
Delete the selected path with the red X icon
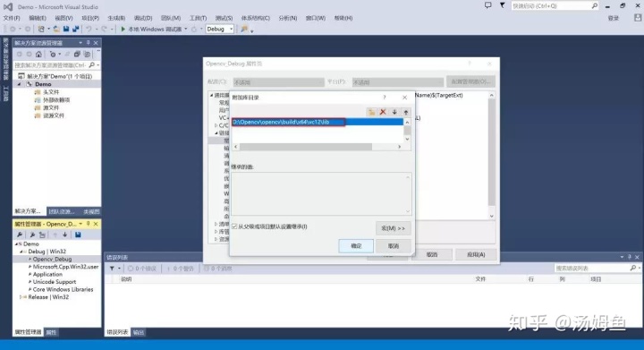[x=383, y=112]
